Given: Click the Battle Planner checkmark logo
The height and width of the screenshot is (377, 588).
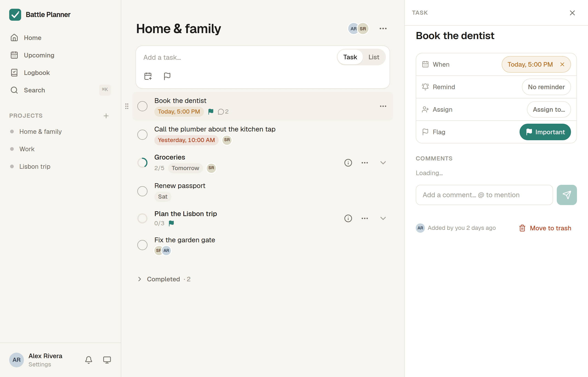Looking at the screenshot, I should click(x=15, y=15).
